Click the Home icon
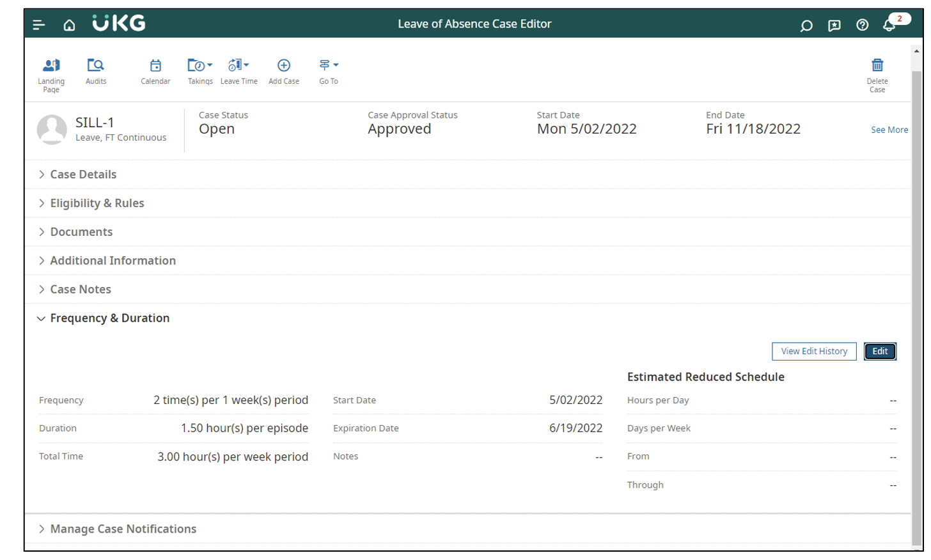 [69, 25]
